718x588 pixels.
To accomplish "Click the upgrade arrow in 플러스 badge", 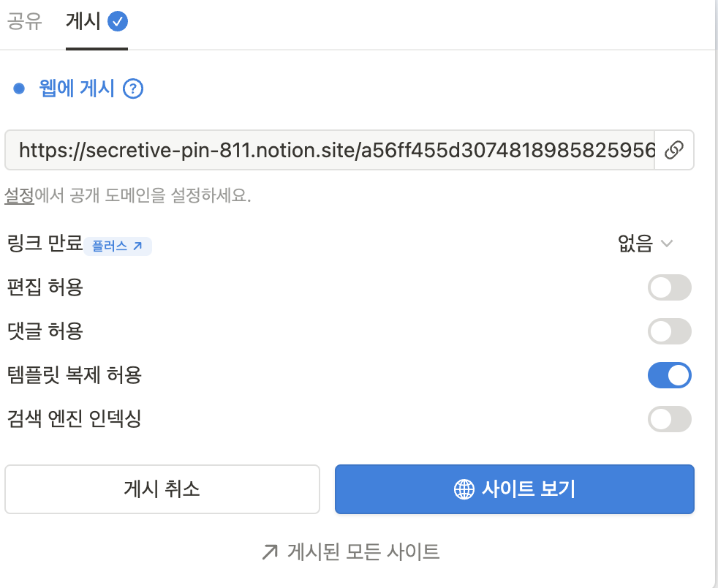I will click(x=137, y=246).
